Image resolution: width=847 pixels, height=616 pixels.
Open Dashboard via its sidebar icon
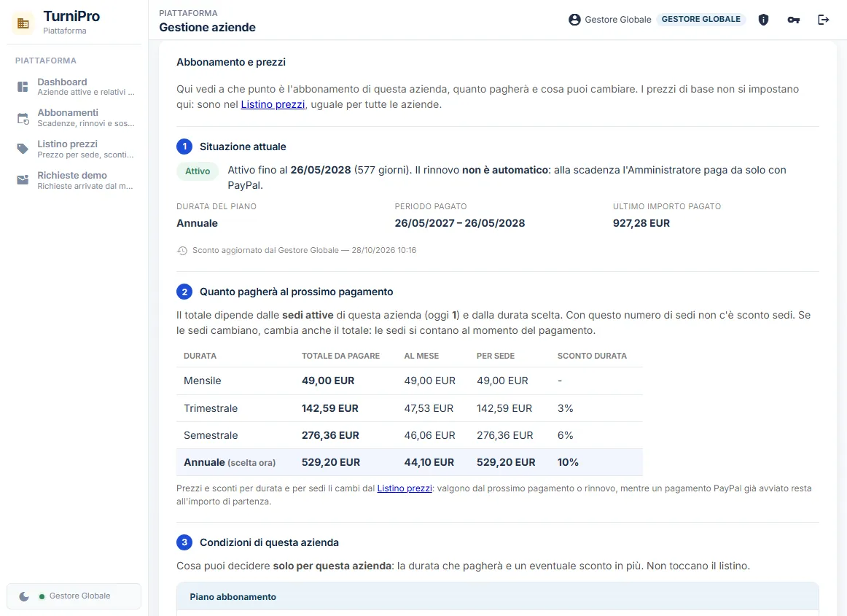pos(23,87)
